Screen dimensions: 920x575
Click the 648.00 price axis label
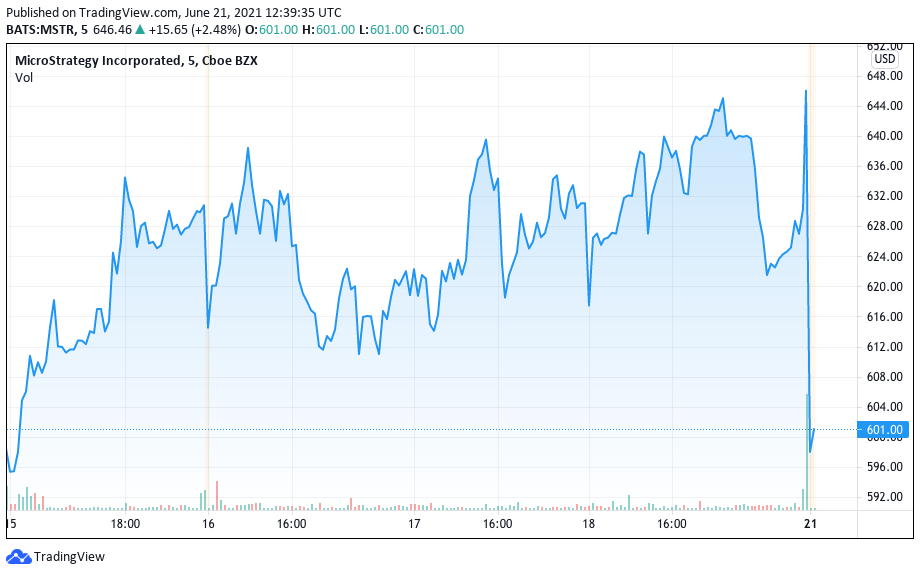point(884,76)
